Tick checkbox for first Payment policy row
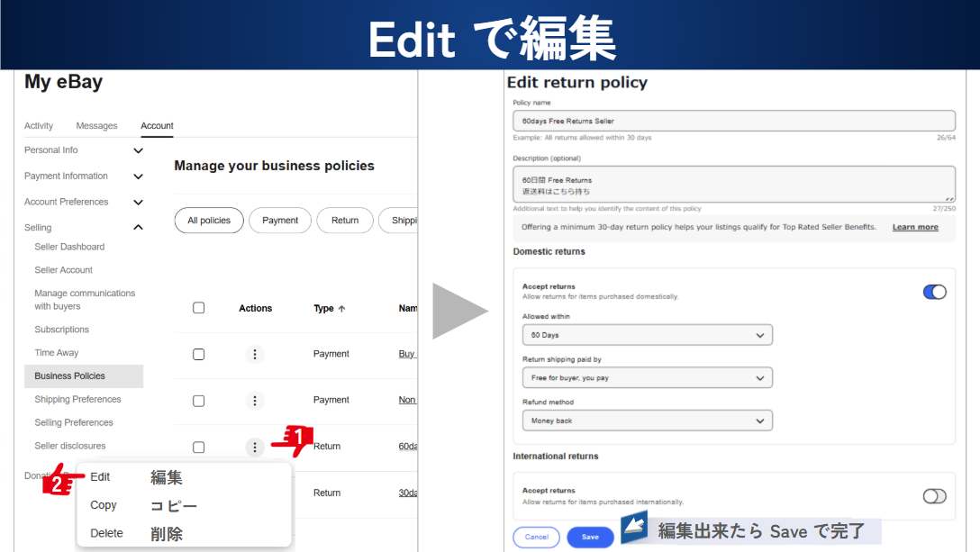This screenshot has height=552, width=980. click(x=199, y=355)
